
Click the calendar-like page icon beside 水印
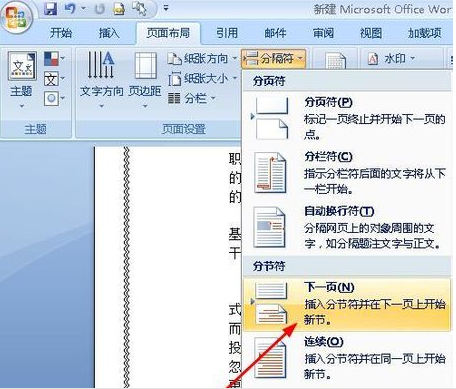(335, 61)
